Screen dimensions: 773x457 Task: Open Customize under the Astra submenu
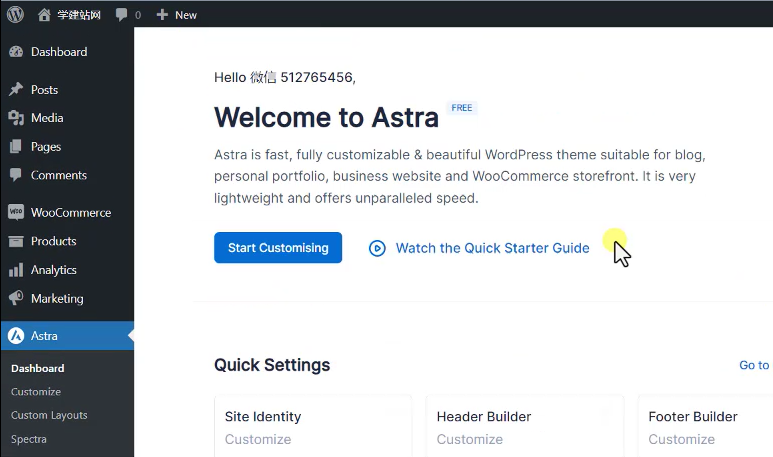[x=36, y=392]
